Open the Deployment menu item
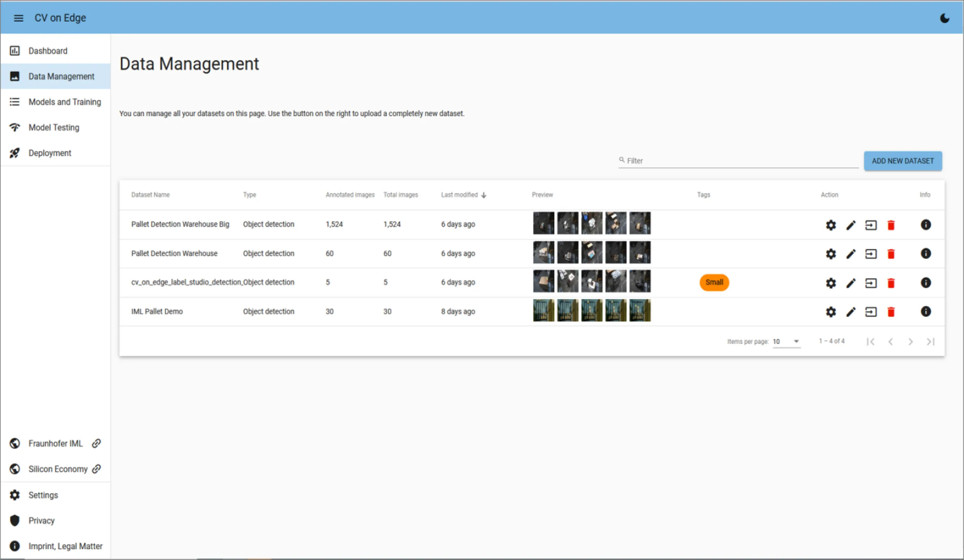This screenshot has width=964, height=560. click(50, 153)
